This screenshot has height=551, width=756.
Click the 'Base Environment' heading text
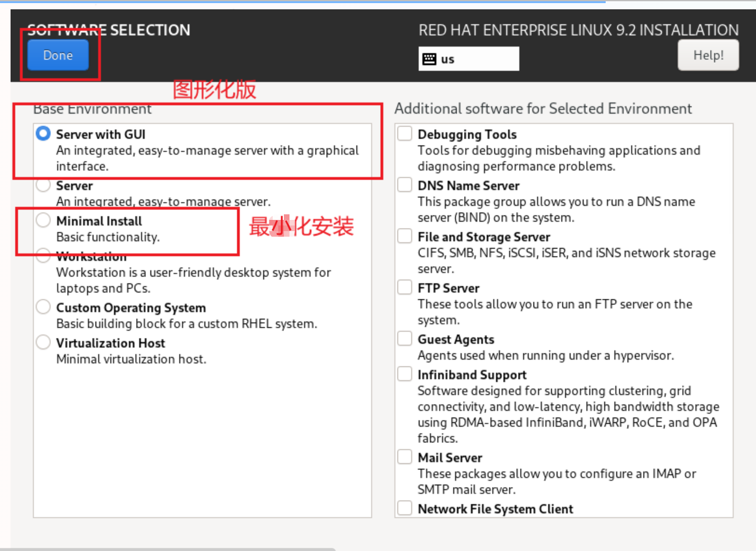coord(93,109)
